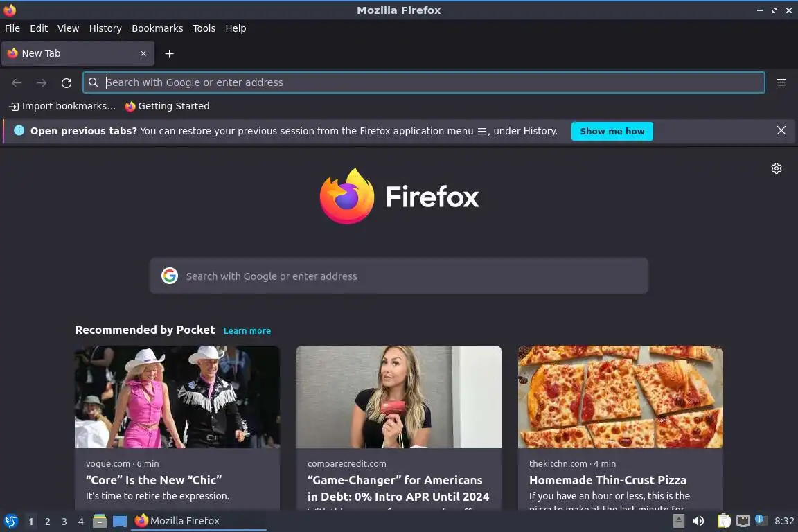798x532 pixels.
Task: Open the Import bookmarks toolbar item
Action: pyautogui.click(x=62, y=106)
